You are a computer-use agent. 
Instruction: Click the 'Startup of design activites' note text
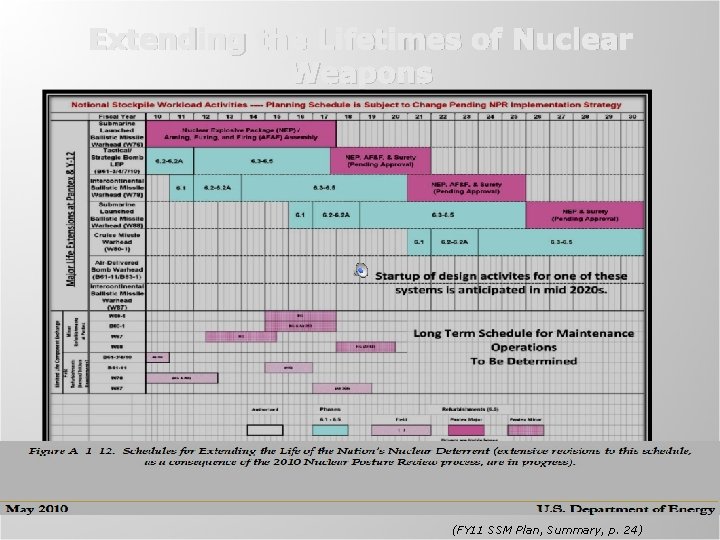pos(501,283)
